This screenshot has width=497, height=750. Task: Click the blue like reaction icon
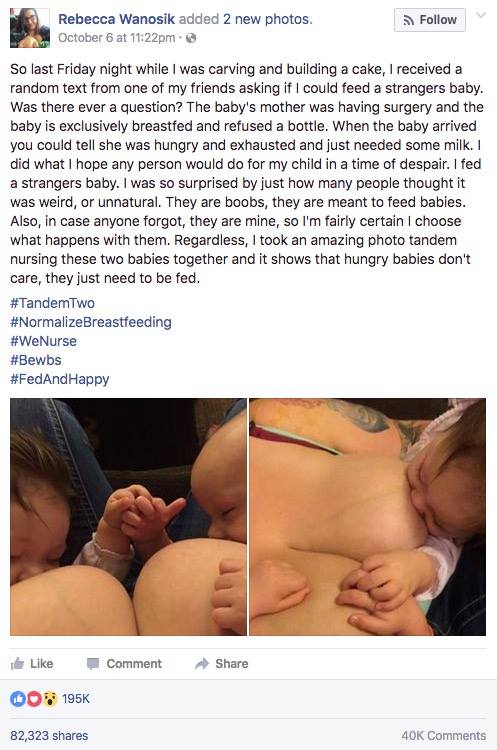point(17,699)
